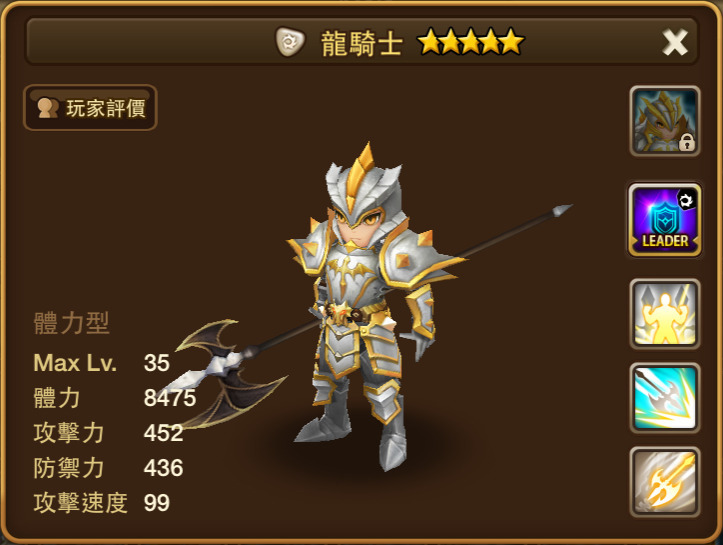Screen dimensions: 723x545
Task: Click the 攻擊速度 99 stat row
Action: [x=102, y=503]
